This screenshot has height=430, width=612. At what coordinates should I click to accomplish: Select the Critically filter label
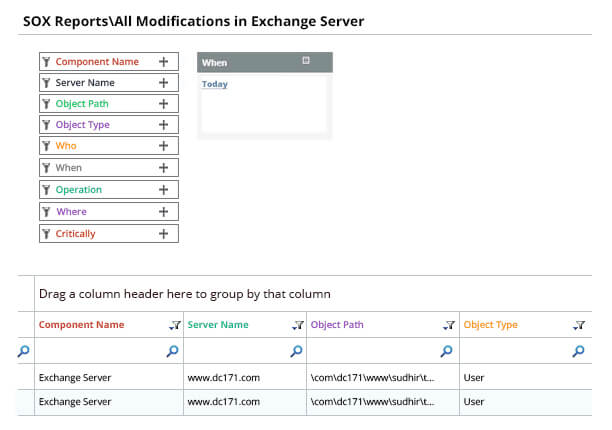pyautogui.click(x=75, y=234)
